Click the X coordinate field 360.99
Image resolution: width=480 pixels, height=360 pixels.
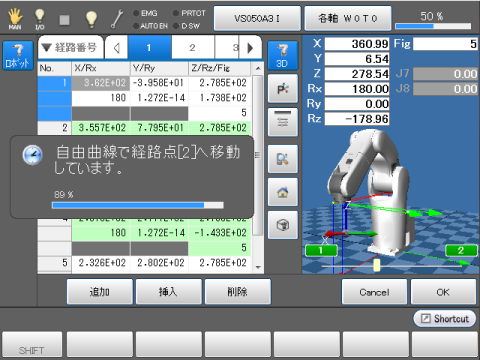coord(357,44)
